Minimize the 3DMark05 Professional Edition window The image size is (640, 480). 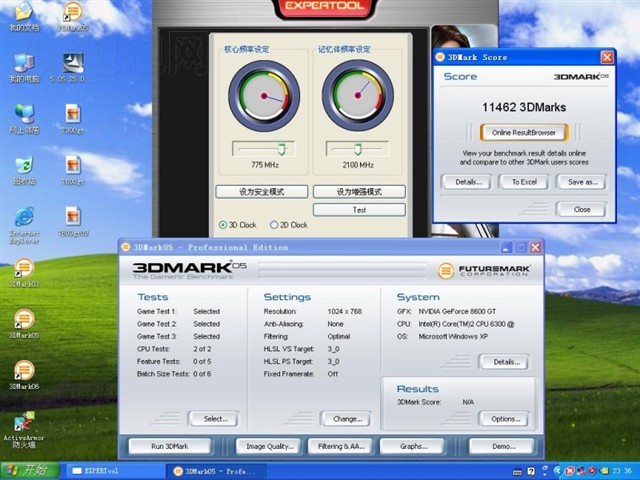(507, 247)
